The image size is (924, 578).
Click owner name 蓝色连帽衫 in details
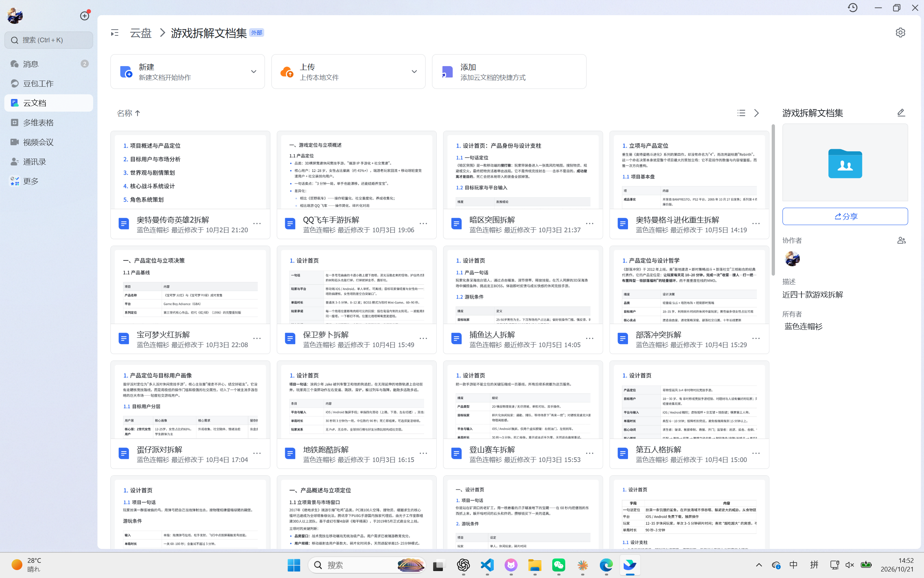[803, 327]
